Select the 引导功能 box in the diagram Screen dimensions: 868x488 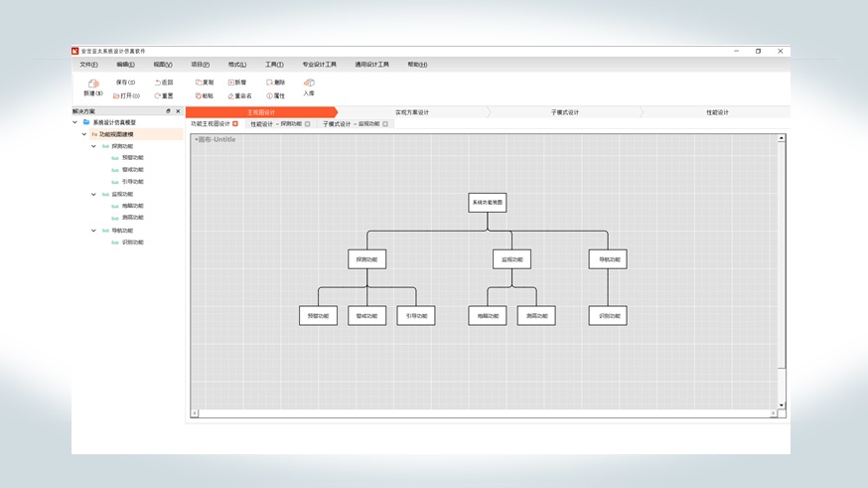[415, 316]
